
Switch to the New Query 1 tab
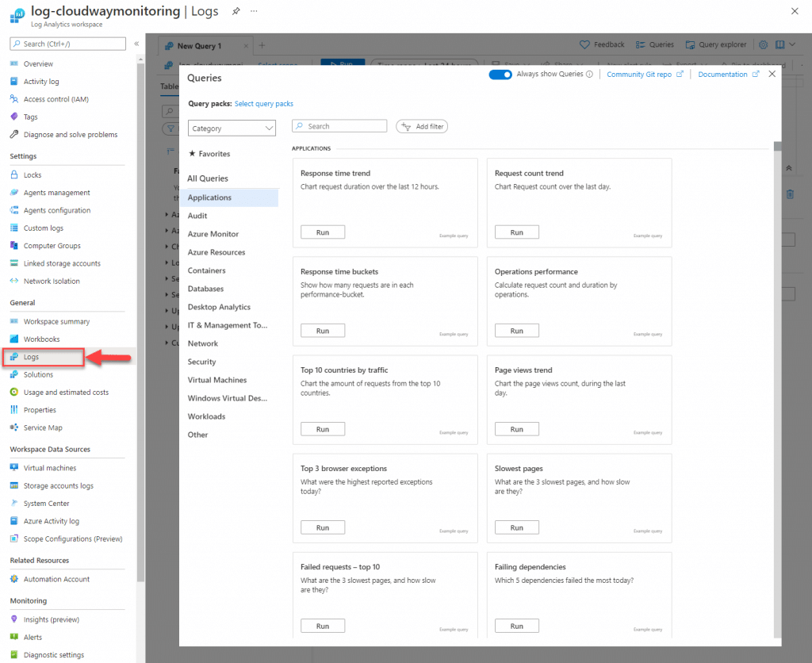click(x=199, y=46)
